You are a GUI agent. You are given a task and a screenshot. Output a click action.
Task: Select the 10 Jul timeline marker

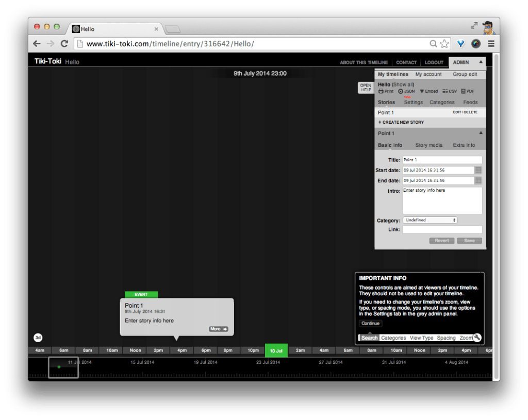276,350
